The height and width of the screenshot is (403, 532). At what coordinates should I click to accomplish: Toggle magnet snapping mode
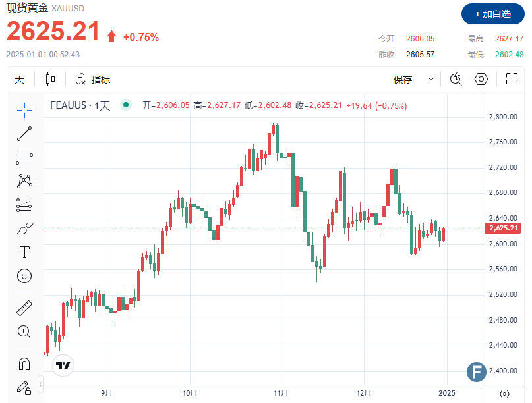[24, 363]
